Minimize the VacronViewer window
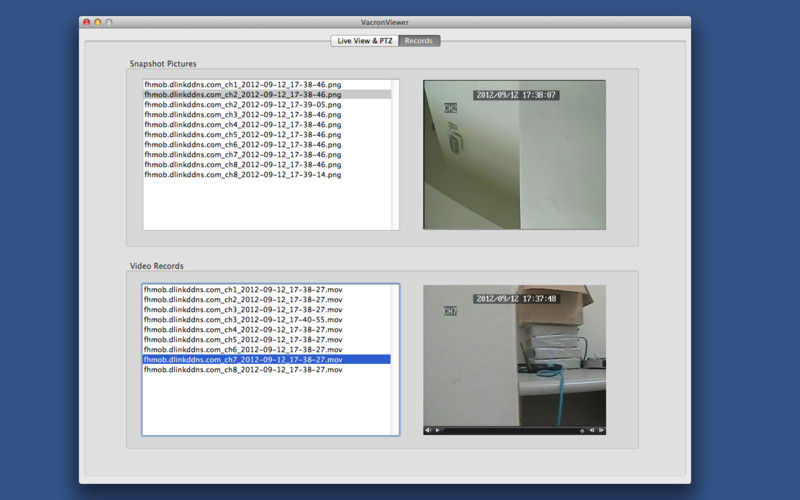 98,22
